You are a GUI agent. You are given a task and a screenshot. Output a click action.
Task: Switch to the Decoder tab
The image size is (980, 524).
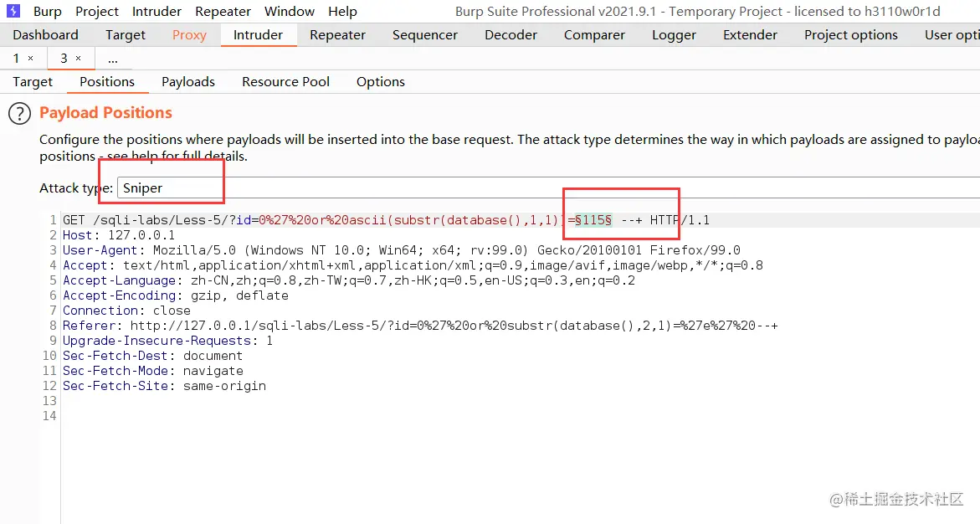pos(511,35)
